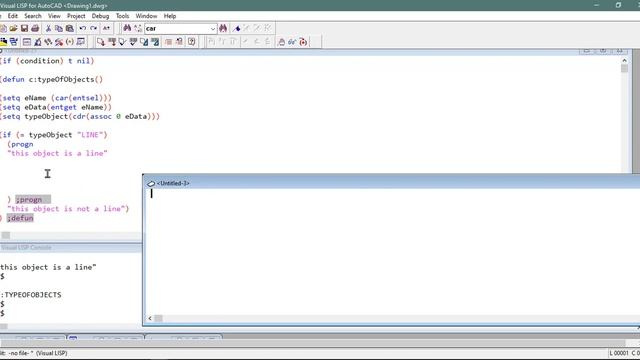Click the Visual LISP Console title bar

pyautogui.click(x=71, y=248)
